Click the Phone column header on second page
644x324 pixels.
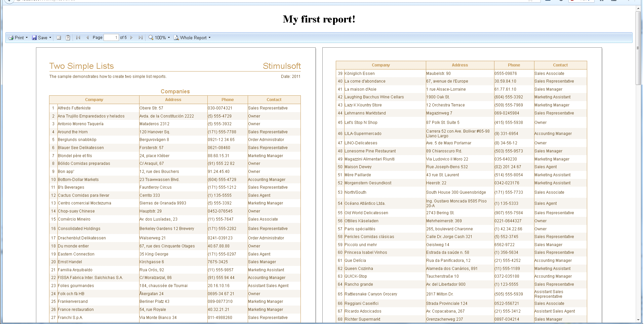(514, 65)
